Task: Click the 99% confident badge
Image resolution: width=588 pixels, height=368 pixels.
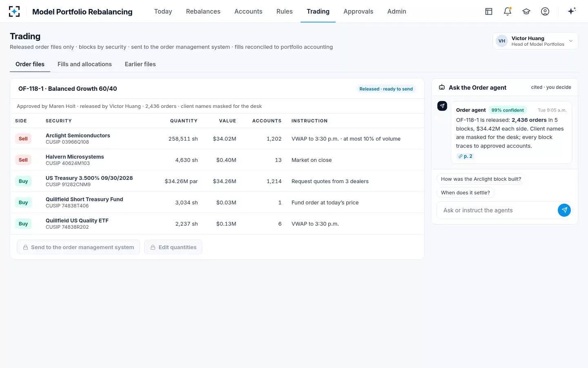Action: [508, 110]
